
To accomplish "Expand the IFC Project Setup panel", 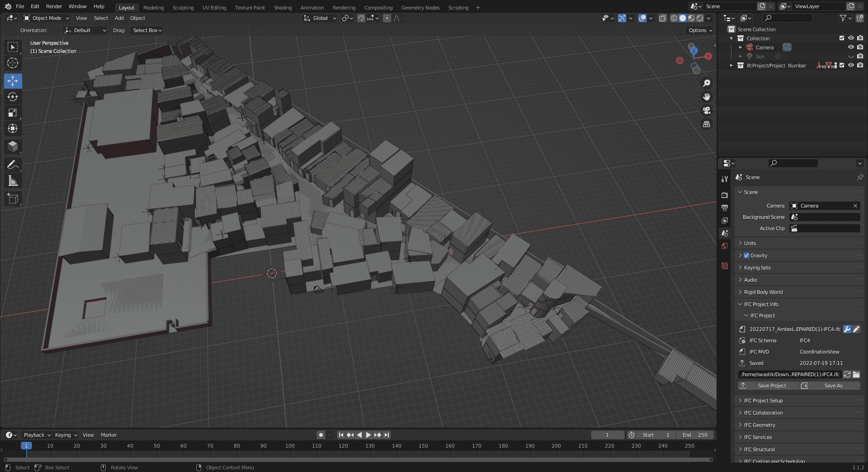I will 763,401.
